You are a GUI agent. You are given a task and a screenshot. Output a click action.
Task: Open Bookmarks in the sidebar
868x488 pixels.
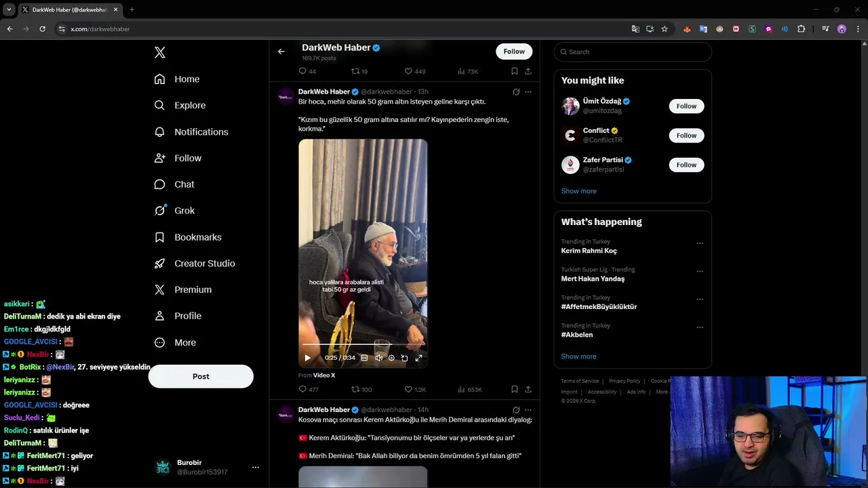pos(188,237)
